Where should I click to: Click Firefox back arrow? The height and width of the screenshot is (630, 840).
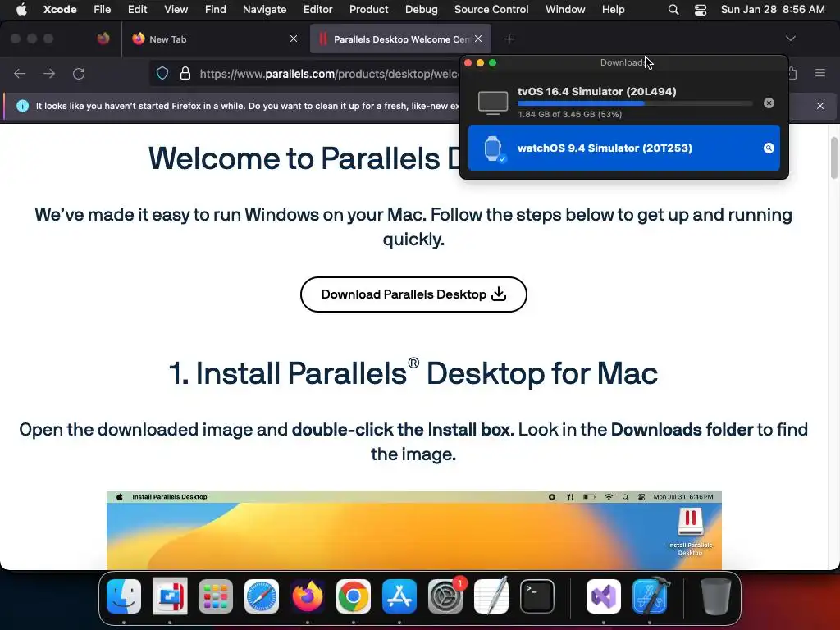pos(20,73)
